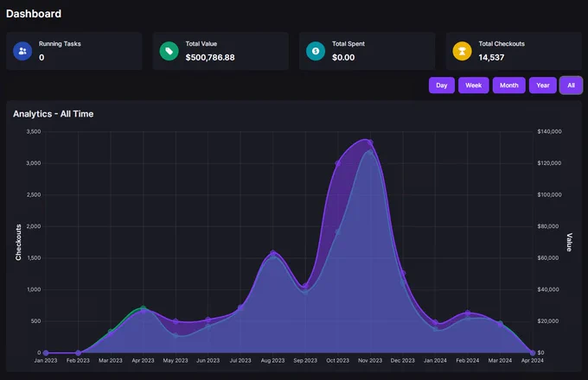Click the Running Tasks value 0
588x380 pixels.
(42, 57)
